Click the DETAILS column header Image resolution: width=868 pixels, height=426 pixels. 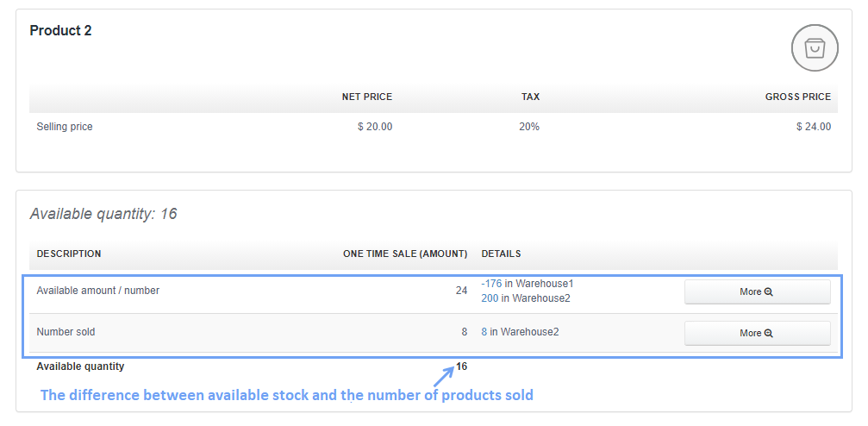point(501,254)
